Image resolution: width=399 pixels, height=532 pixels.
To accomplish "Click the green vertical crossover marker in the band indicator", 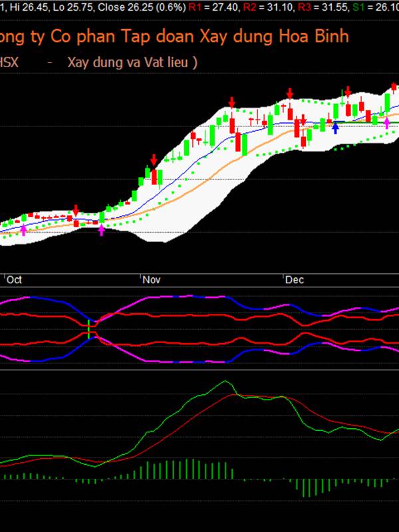I will (x=89, y=329).
